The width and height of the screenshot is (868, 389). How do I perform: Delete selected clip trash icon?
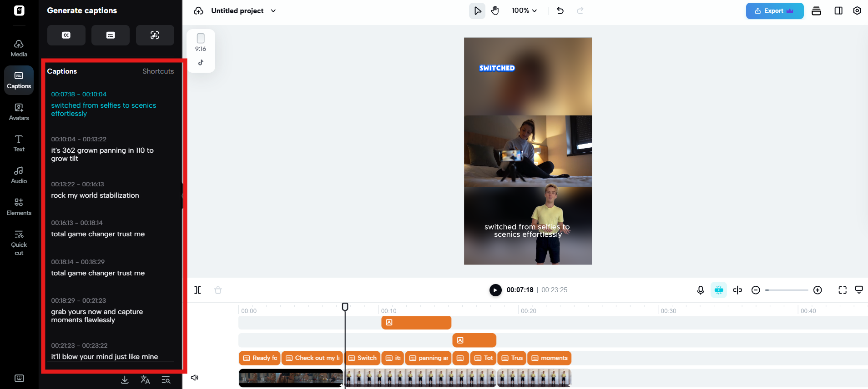click(218, 290)
